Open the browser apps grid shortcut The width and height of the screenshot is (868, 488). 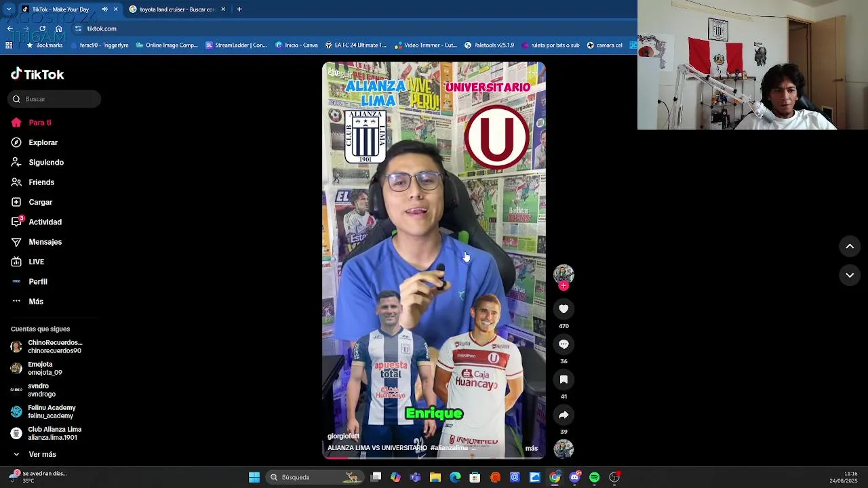[x=9, y=45]
